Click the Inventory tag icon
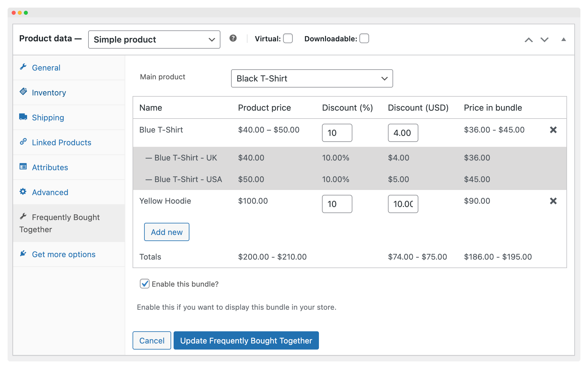The height and width of the screenshot is (369, 588). click(23, 92)
